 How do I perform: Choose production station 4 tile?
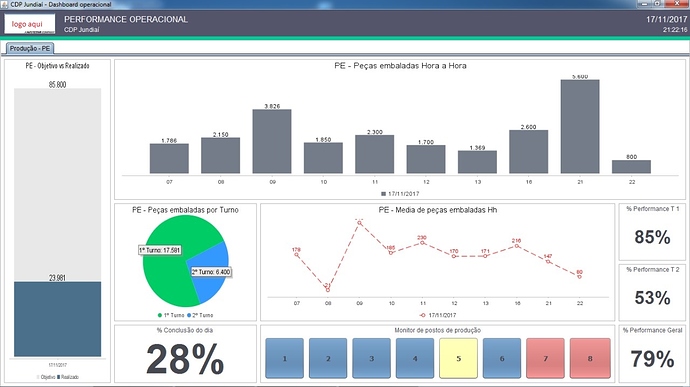tap(415, 358)
